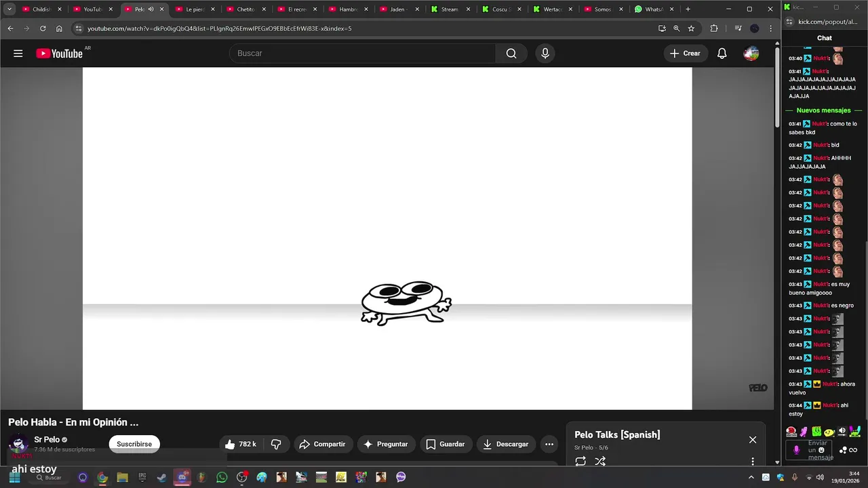Open Steam from the taskbar
868x488 pixels.
point(162,477)
